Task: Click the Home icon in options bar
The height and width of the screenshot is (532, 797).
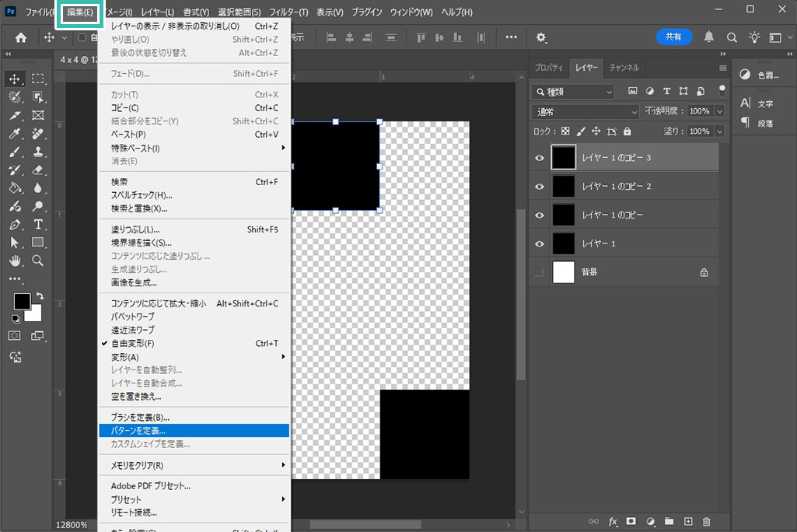Action: pos(21,37)
